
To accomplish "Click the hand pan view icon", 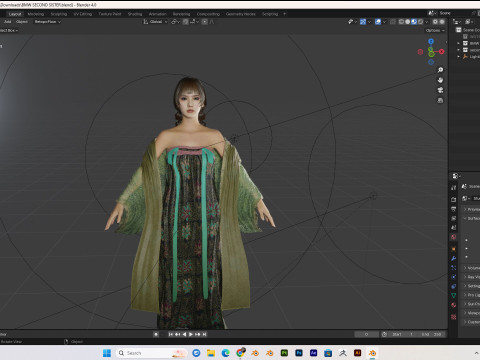I will (x=440, y=80).
